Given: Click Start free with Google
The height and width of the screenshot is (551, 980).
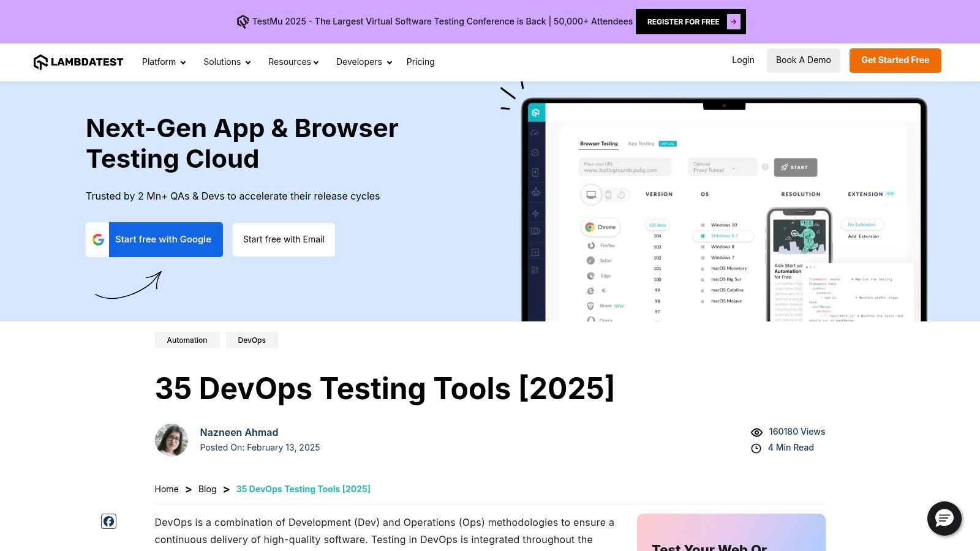Looking at the screenshot, I should [154, 239].
